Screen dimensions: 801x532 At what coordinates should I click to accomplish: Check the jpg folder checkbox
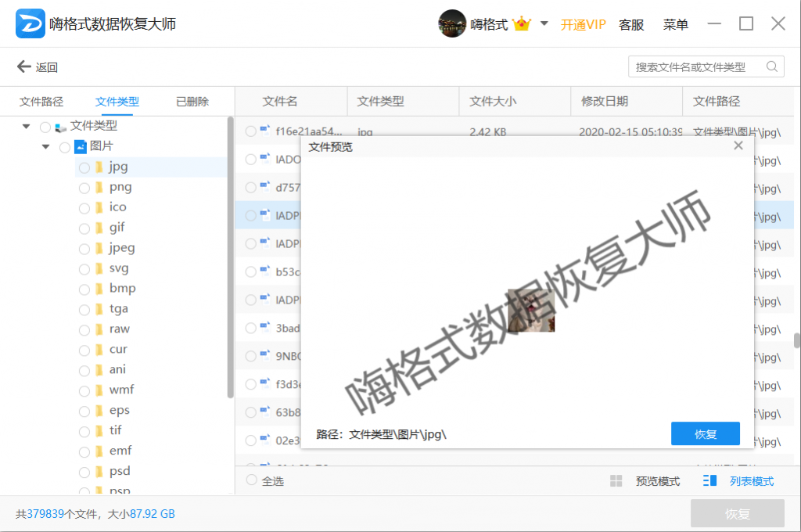pos(84,167)
